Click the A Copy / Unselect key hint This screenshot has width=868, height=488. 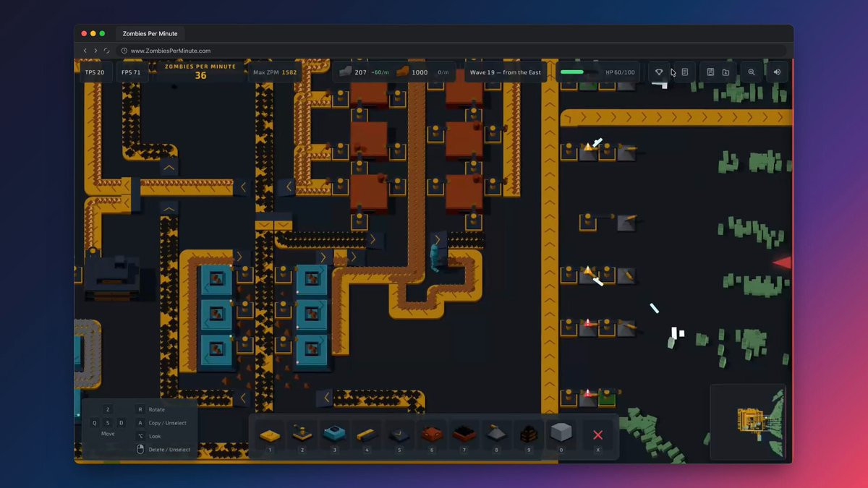click(140, 422)
